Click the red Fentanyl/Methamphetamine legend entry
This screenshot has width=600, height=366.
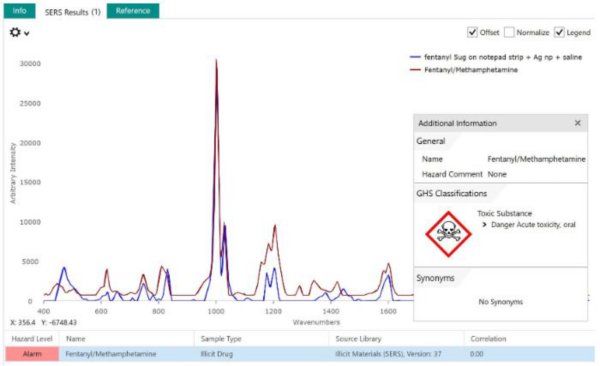464,70
